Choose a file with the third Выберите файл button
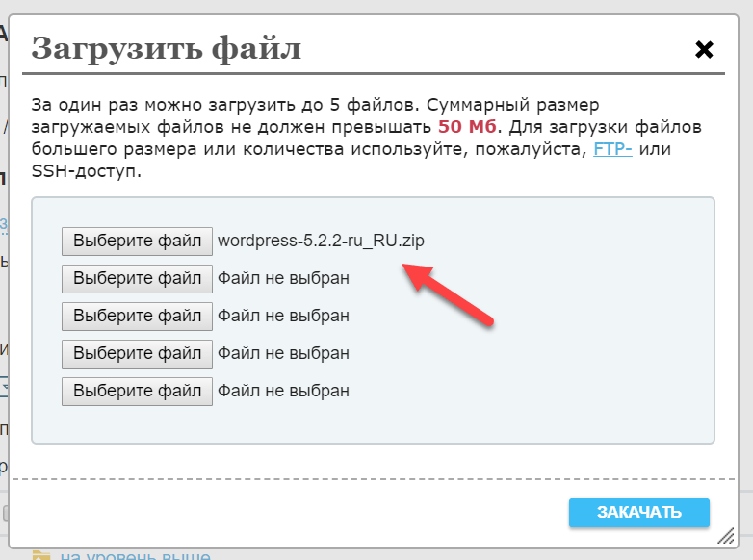Screen dimensions: 753x560 click(x=137, y=316)
